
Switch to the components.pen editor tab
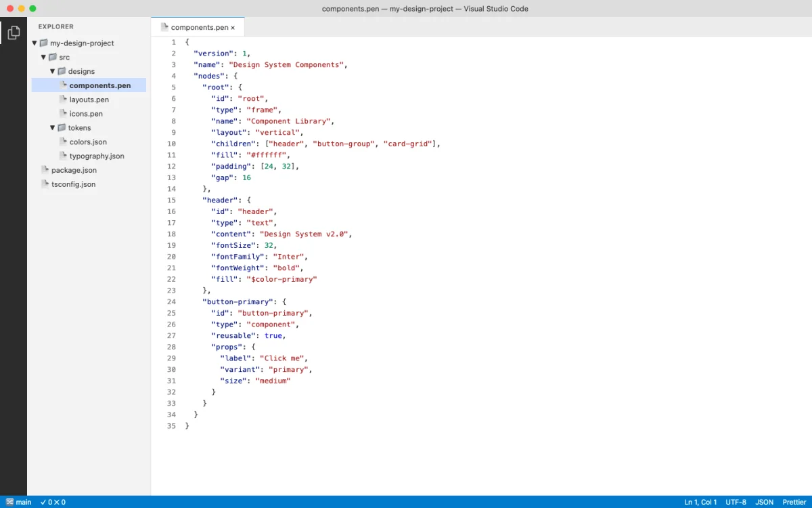(x=198, y=27)
